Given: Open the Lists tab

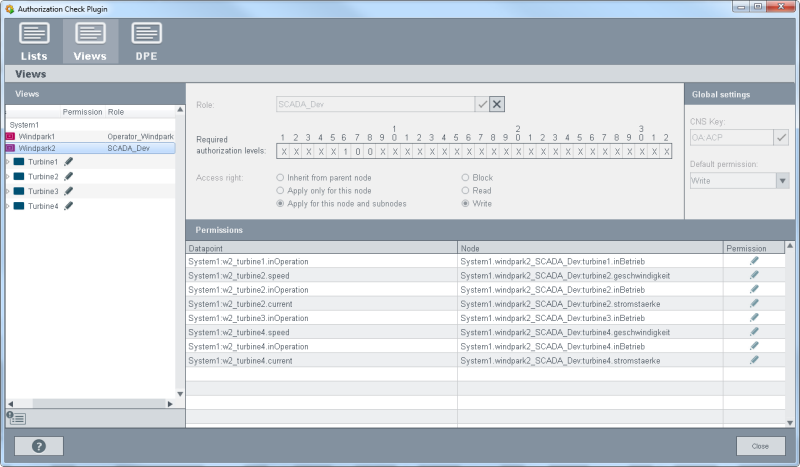Looking at the screenshot, I should 33,42.
